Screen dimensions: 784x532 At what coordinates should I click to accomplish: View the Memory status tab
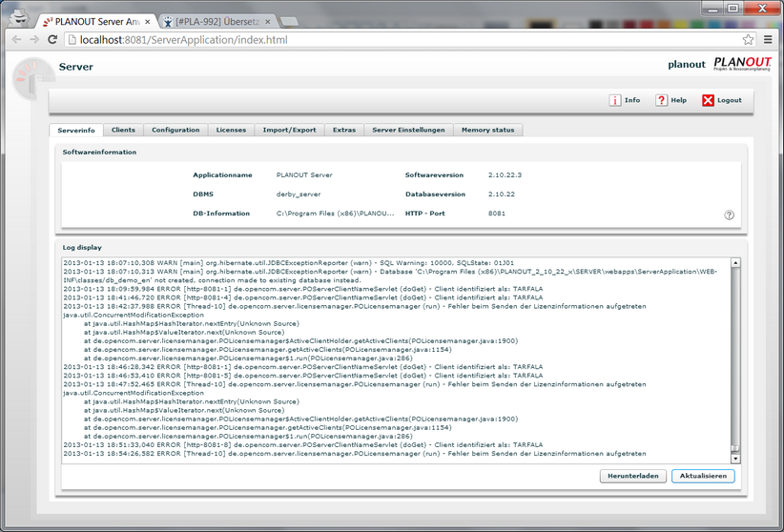tap(487, 130)
